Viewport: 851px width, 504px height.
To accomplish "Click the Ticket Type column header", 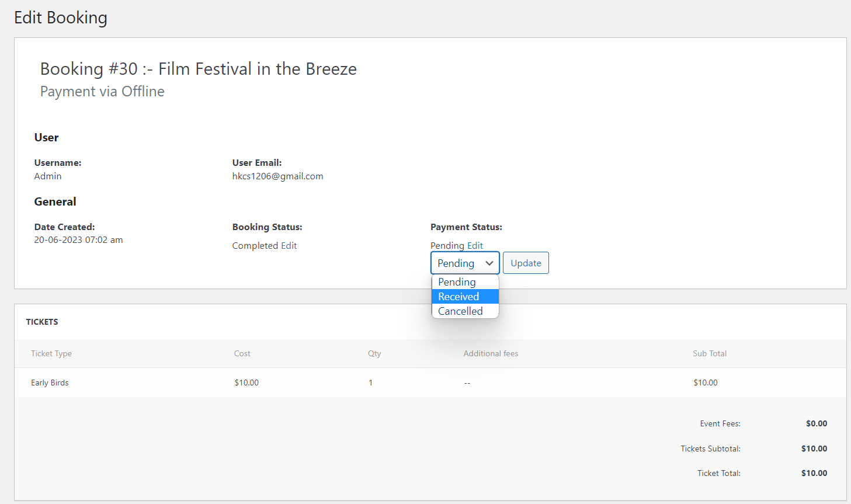I will coord(51,353).
